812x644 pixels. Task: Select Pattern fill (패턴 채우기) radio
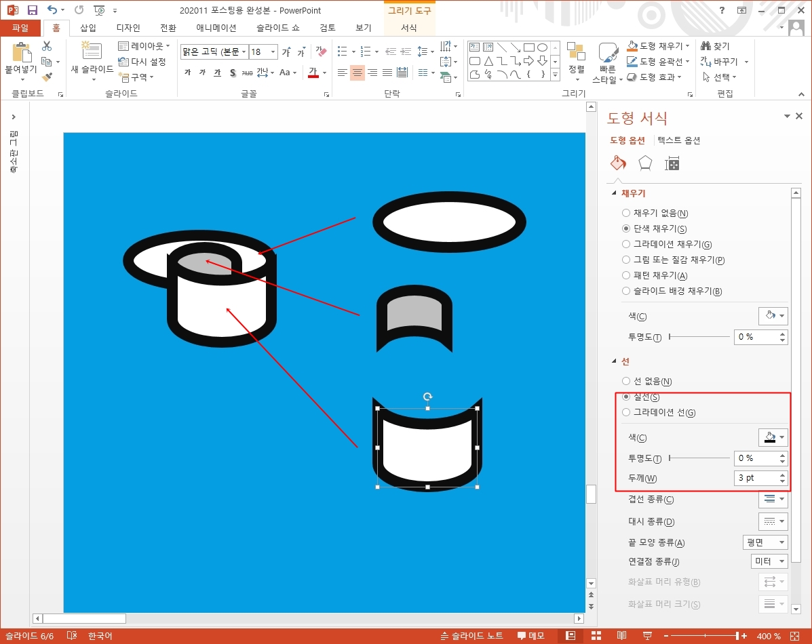tap(626, 275)
